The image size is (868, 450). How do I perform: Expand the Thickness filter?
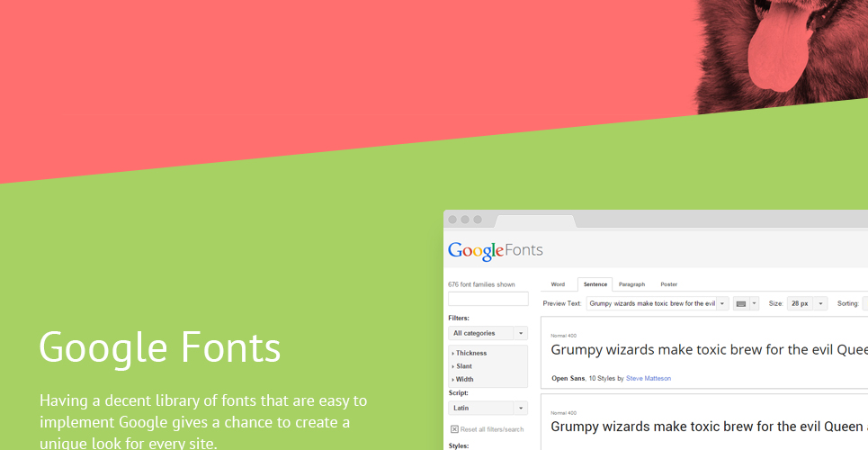pyautogui.click(x=470, y=353)
